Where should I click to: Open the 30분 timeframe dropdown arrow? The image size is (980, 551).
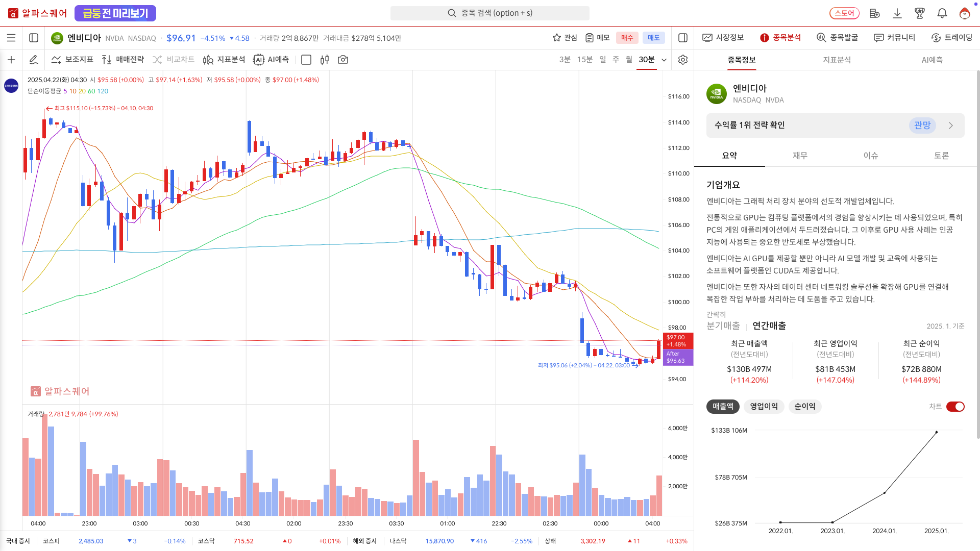pos(664,60)
